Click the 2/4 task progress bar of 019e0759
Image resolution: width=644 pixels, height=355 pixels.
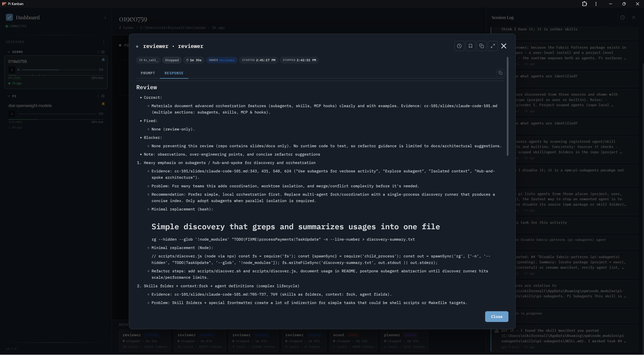point(59,70)
